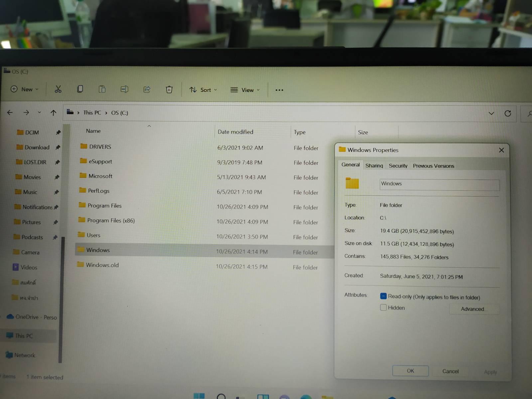Screen dimensions: 532x399
Task: Click the folder name field containing Windows
Action: (440, 185)
